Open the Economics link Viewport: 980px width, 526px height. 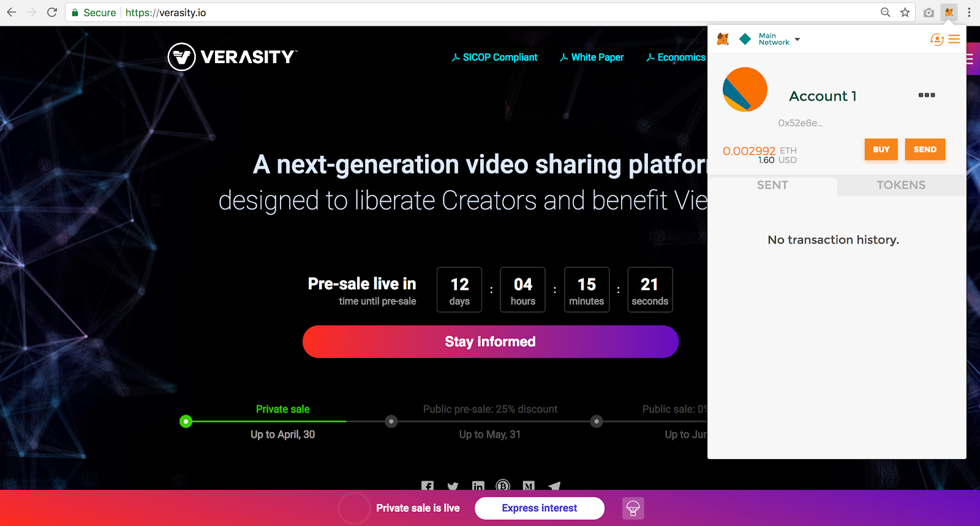pyautogui.click(x=676, y=57)
